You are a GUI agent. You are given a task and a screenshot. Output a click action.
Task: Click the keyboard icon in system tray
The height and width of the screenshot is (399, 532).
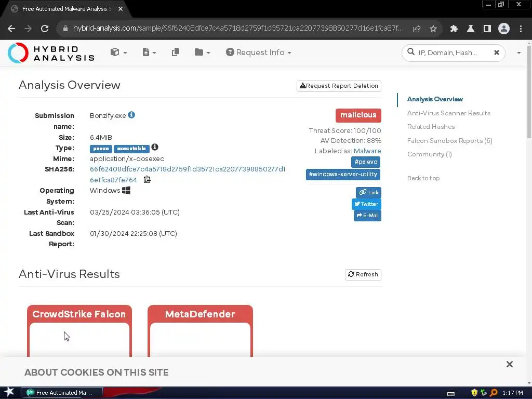[451, 393]
